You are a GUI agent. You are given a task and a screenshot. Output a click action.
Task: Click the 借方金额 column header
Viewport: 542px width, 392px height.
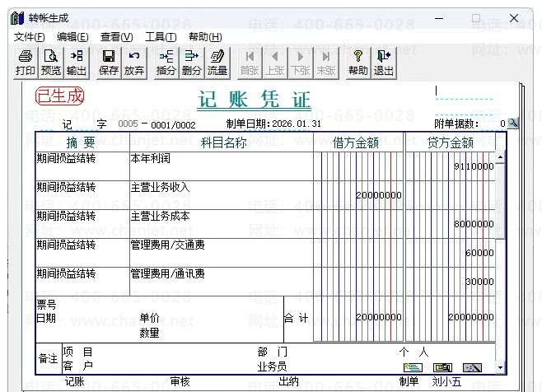pyautogui.click(x=358, y=142)
